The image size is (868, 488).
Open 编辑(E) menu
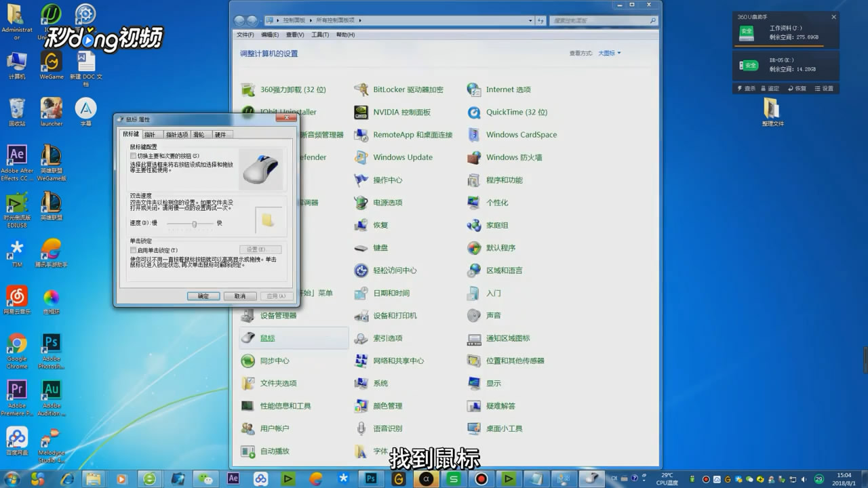(270, 35)
